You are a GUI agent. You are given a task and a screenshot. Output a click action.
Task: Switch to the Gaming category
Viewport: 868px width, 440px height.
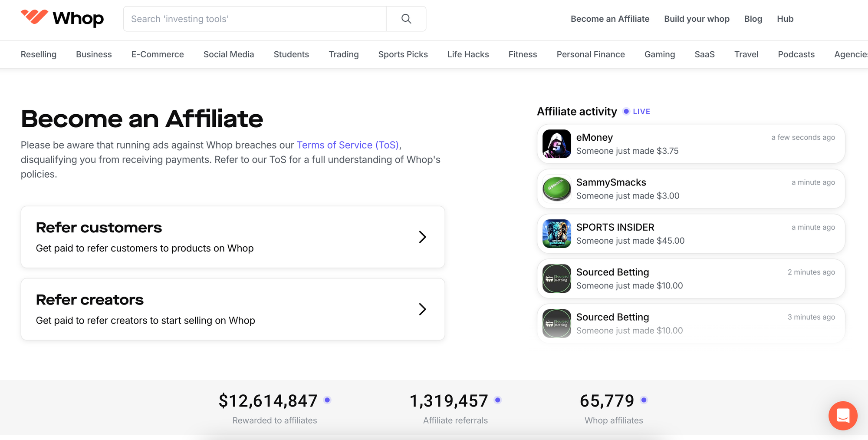659,54
